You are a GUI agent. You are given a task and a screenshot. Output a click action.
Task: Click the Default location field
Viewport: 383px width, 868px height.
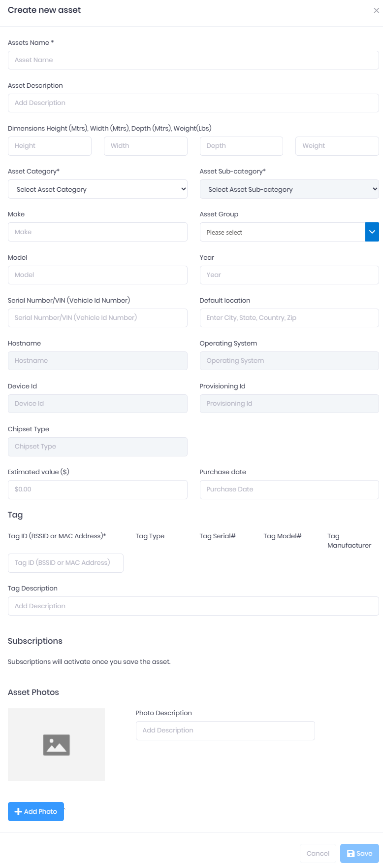(x=289, y=317)
